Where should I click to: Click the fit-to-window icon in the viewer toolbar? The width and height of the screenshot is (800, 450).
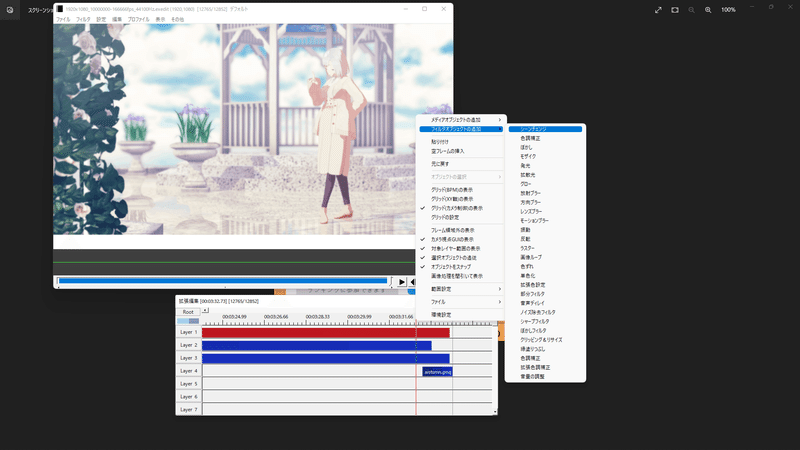(x=675, y=10)
